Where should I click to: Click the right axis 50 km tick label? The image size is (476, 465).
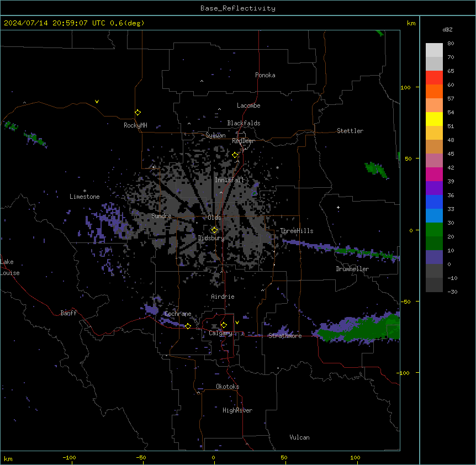coord(408,158)
